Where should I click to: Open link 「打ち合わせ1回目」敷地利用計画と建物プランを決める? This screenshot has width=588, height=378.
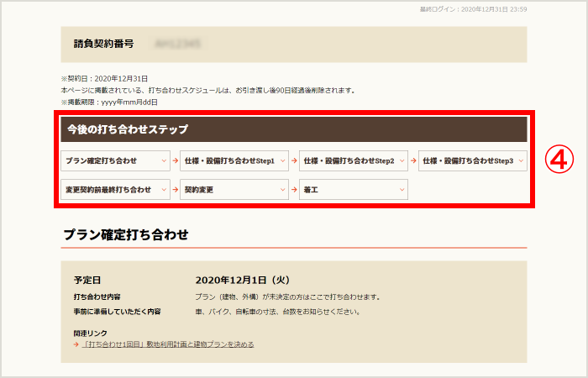[168, 344]
